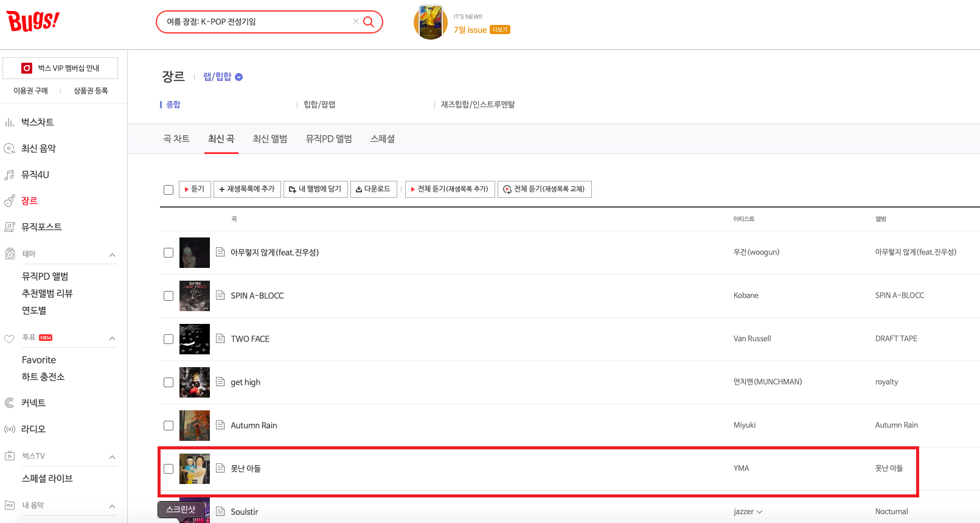
Task: Click the search magnifier icon
Action: click(369, 22)
